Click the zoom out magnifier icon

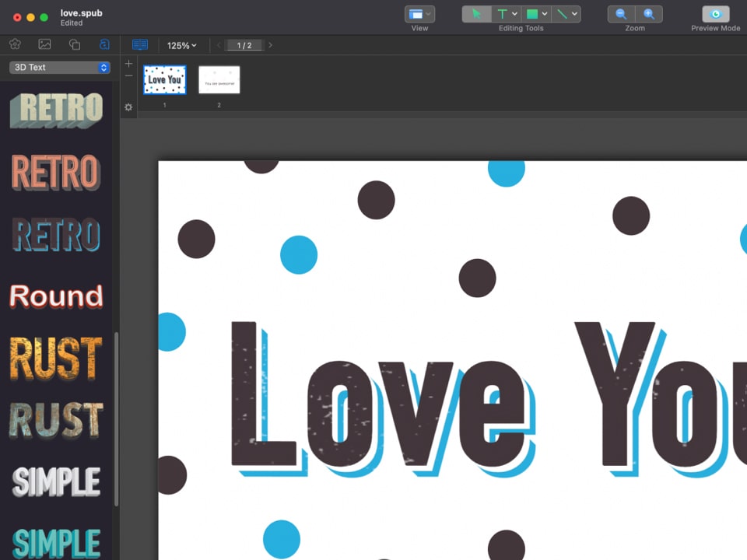[x=621, y=13]
